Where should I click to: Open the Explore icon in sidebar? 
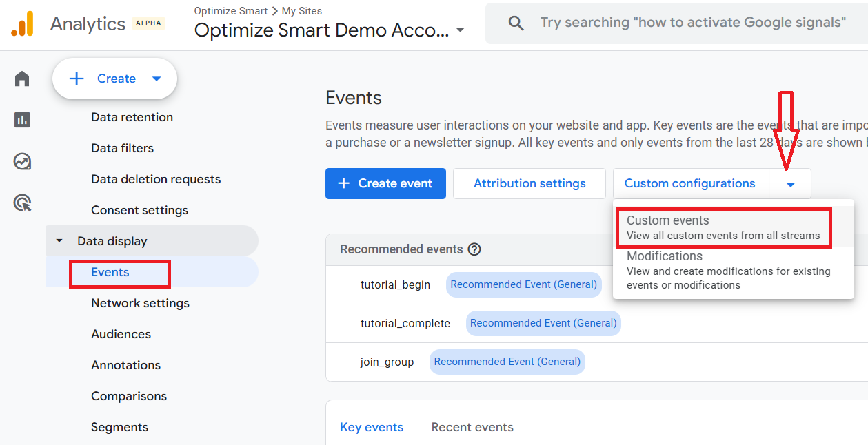pos(22,161)
